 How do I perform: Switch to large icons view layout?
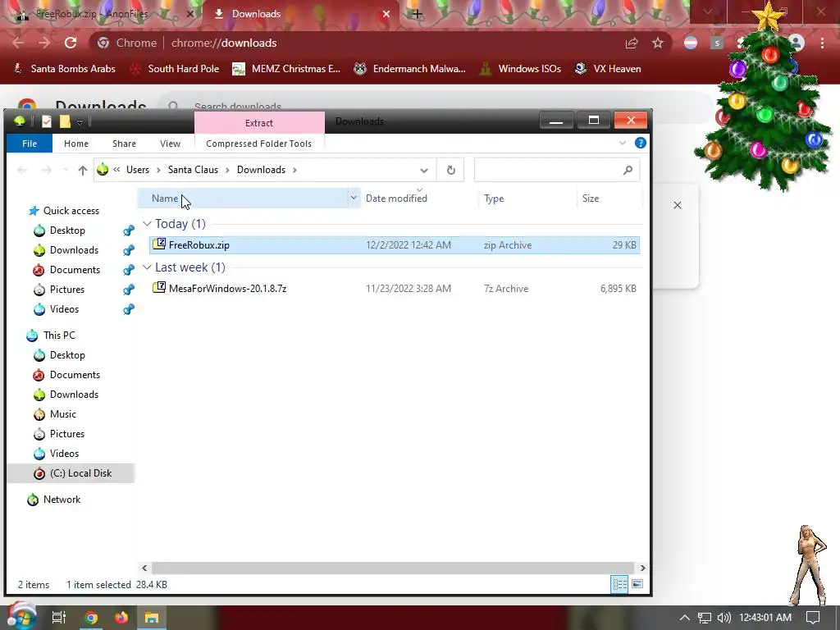[637, 584]
